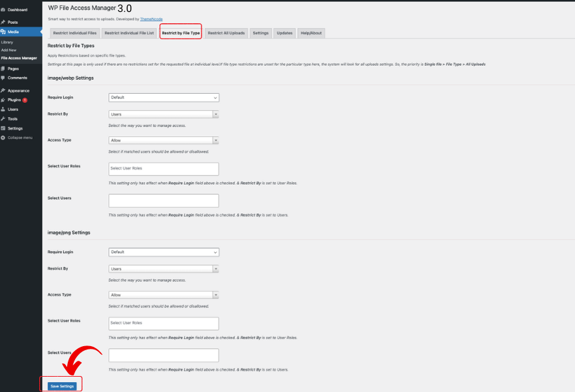Open the Users menu label

coord(13,109)
